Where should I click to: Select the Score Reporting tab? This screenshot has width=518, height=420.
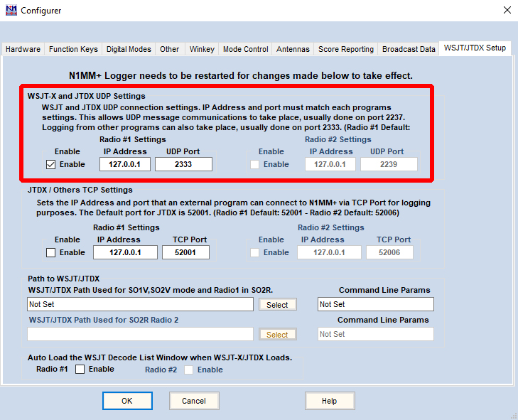click(346, 49)
